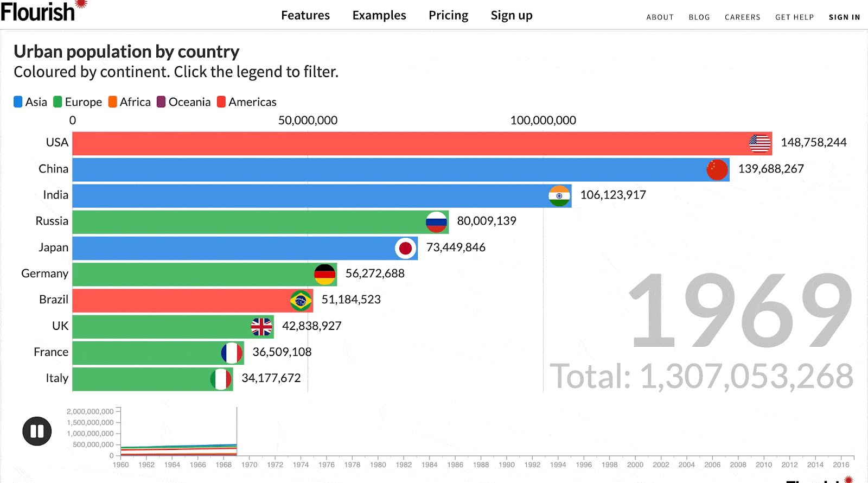Screen dimensions: 868x483
Task: Click the value 148,758,244
Action: (814, 142)
